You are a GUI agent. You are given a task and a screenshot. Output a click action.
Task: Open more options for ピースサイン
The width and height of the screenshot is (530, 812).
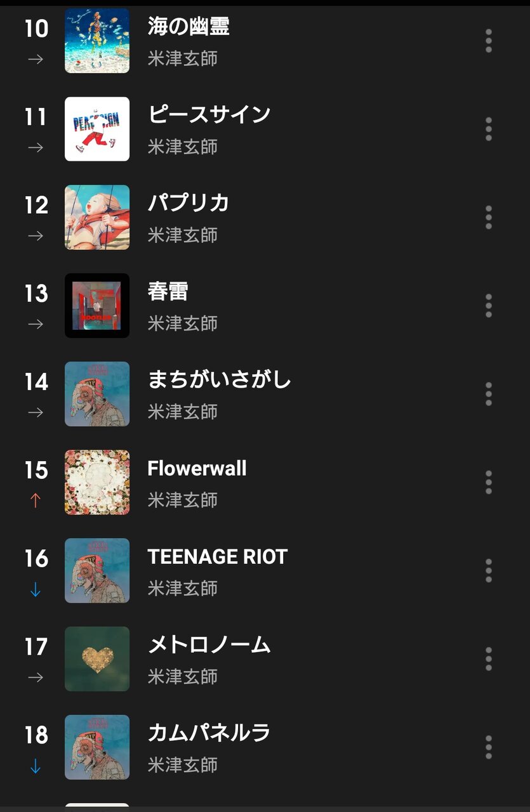coord(488,129)
